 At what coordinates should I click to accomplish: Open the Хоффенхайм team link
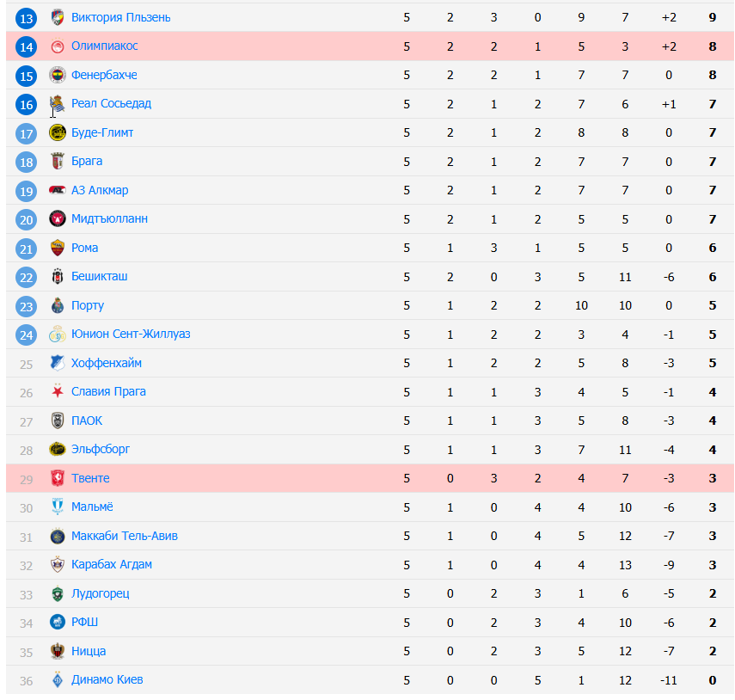pyautogui.click(x=107, y=363)
